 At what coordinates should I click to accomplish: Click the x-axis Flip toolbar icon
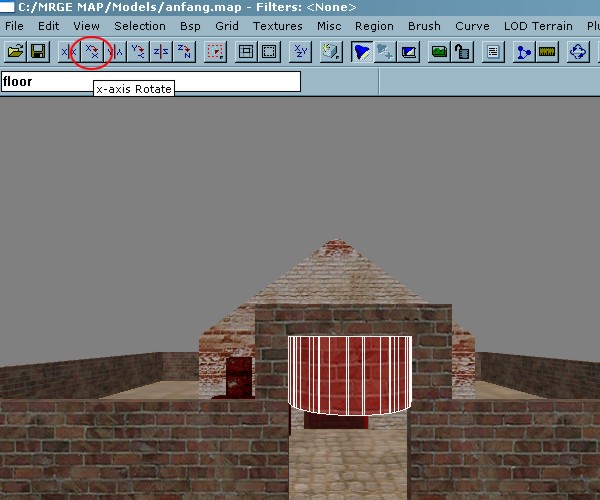pos(69,51)
